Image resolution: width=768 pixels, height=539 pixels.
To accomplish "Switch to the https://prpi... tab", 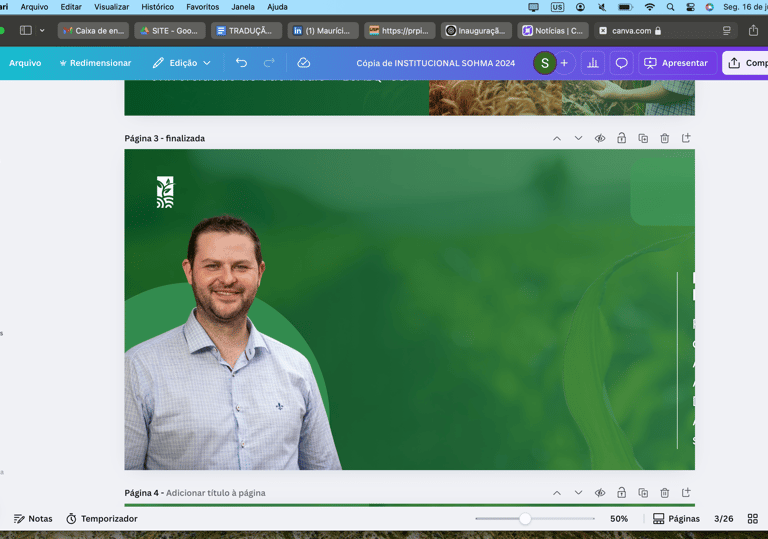I will (400, 30).
